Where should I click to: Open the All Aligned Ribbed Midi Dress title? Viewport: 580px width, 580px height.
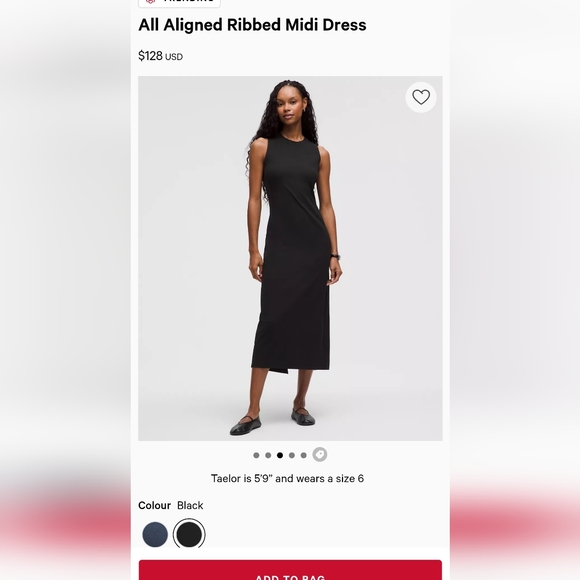click(x=252, y=25)
